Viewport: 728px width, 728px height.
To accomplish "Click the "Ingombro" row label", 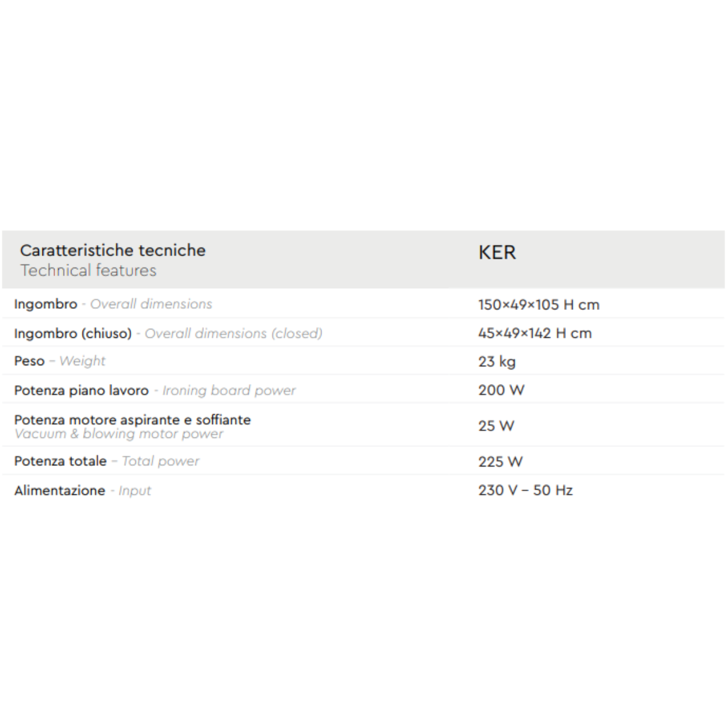I will [46, 304].
